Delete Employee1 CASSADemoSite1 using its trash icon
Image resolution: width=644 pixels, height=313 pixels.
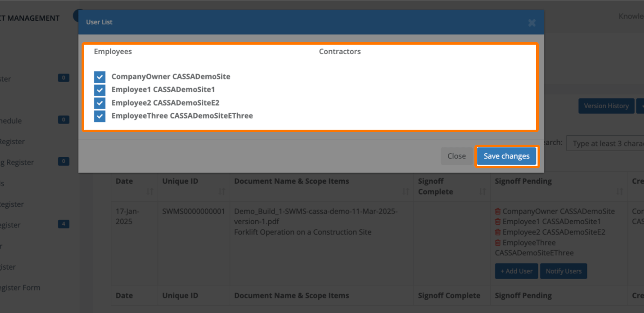498,222
